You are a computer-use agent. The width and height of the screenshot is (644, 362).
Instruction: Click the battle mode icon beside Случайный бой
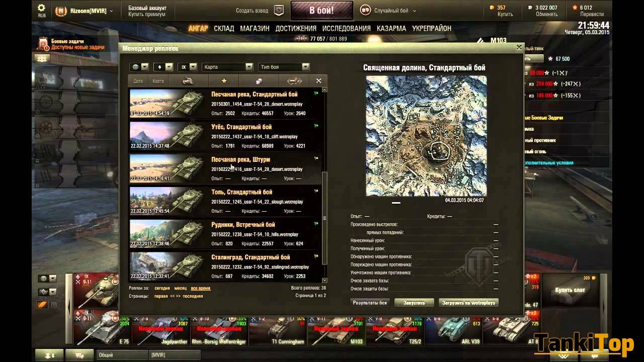coord(366,10)
